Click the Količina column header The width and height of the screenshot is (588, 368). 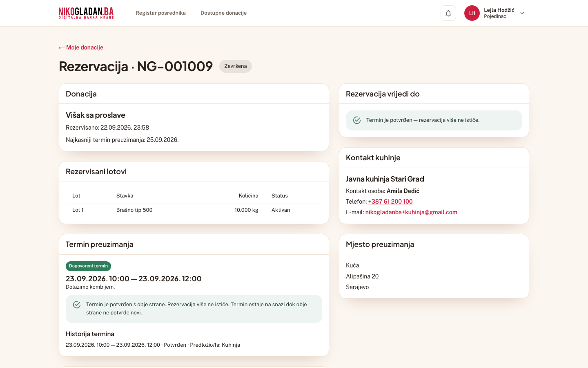click(249, 196)
